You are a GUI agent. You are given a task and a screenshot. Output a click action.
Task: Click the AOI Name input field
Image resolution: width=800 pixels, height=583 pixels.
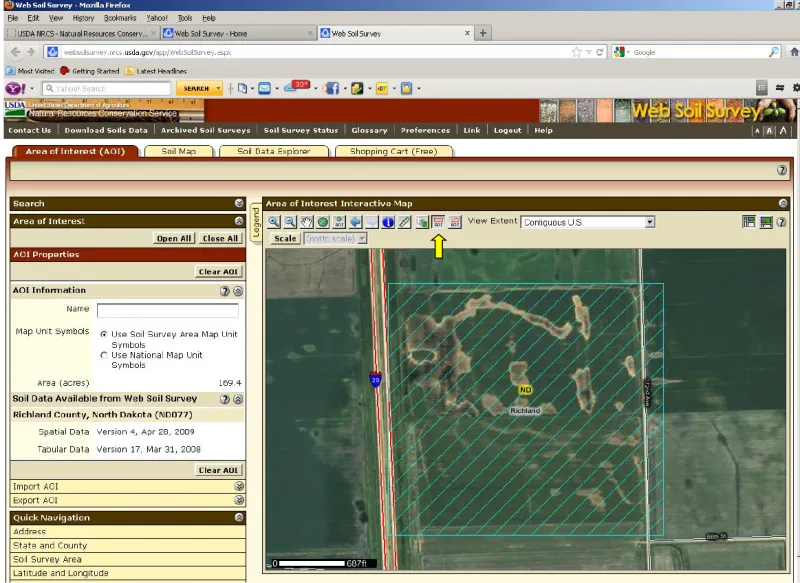click(x=167, y=311)
